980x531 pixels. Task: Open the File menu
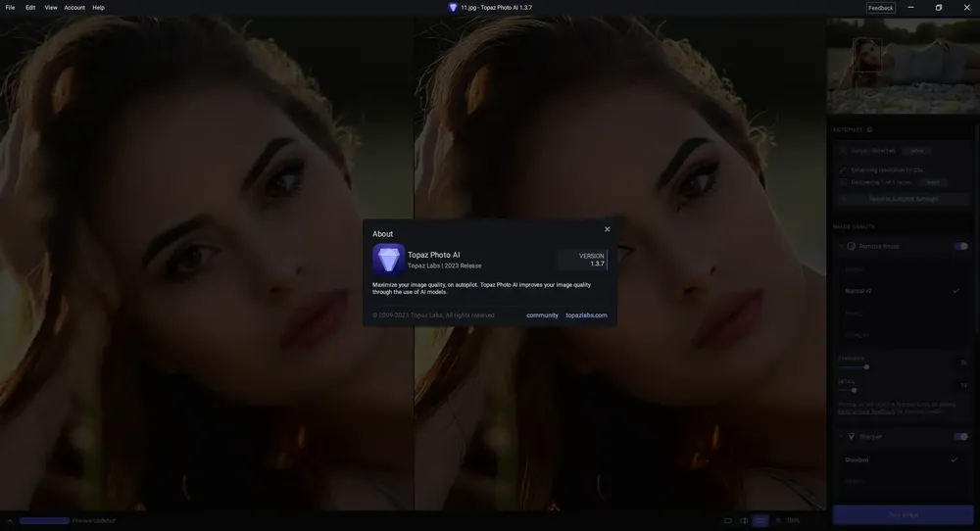pos(10,8)
